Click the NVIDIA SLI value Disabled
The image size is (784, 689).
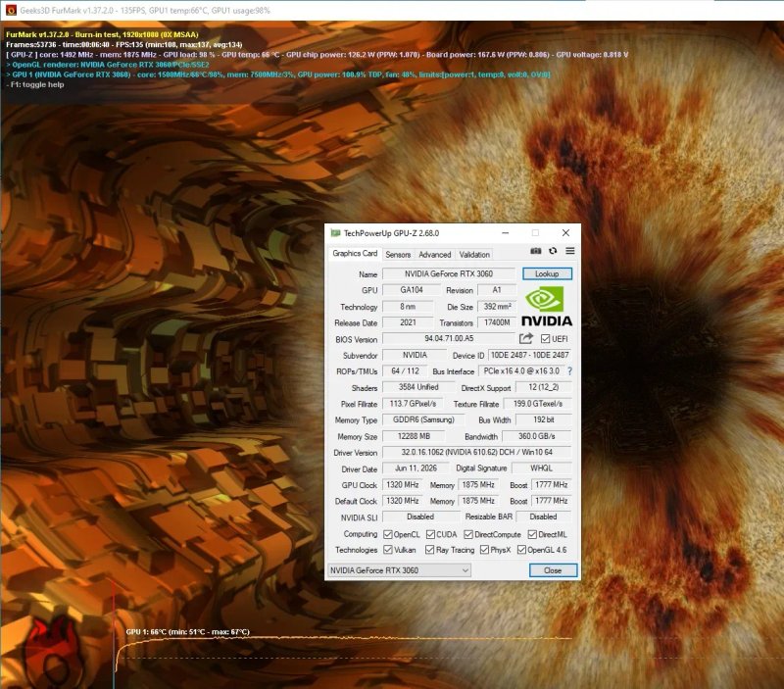click(x=420, y=517)
